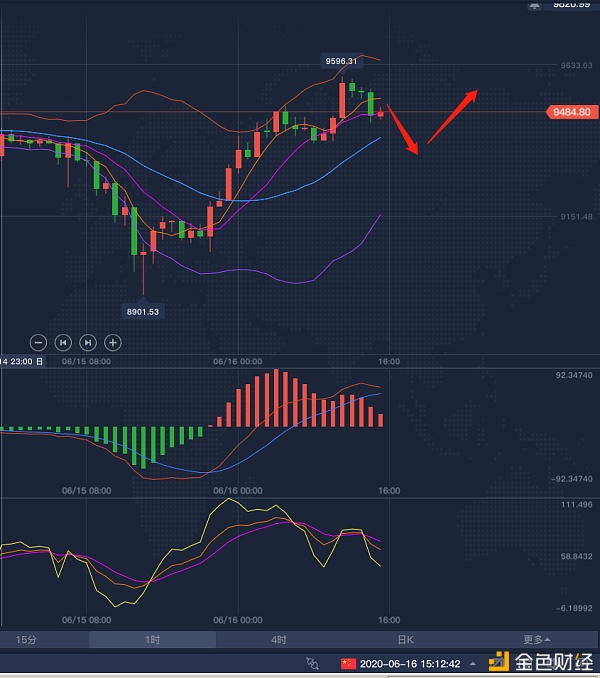Switch to the 4时 timeframe tab
Screen dimensions: 600x678
click(279, 640)
